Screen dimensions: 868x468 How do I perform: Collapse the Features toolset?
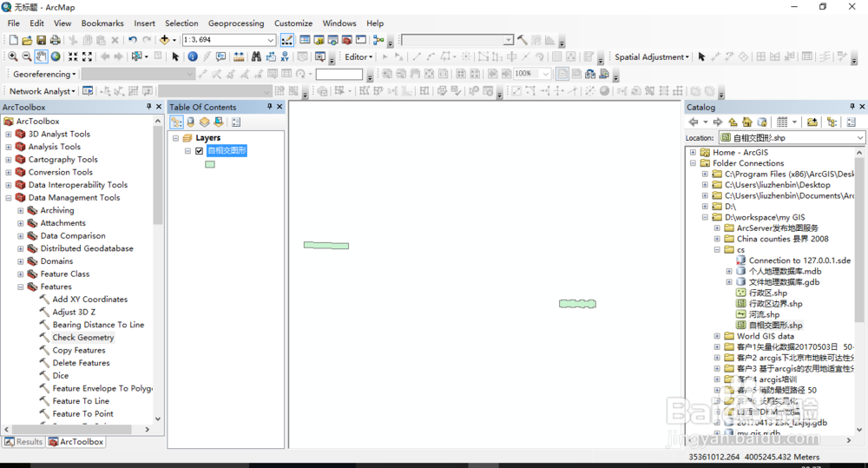coord(21,287)
